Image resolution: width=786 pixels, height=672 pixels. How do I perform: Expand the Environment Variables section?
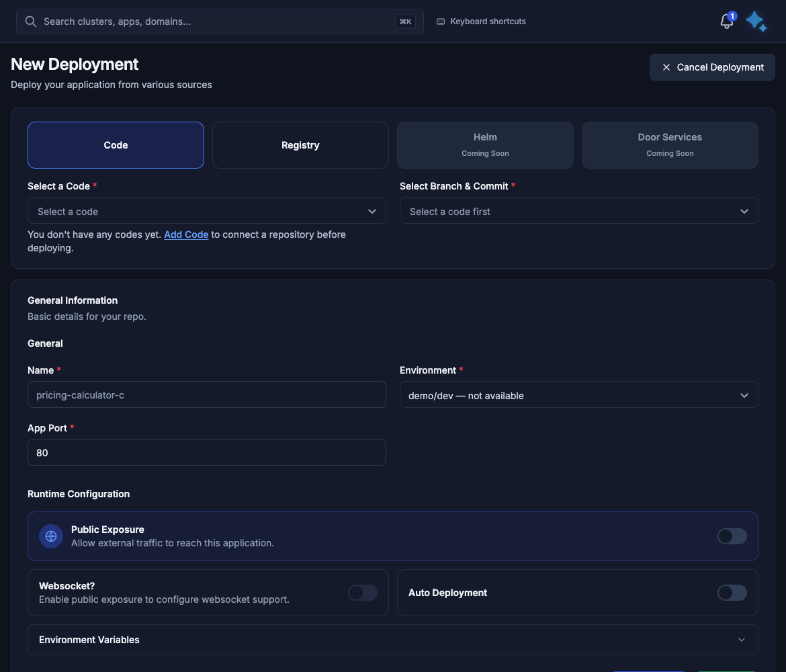click(392, 639)
